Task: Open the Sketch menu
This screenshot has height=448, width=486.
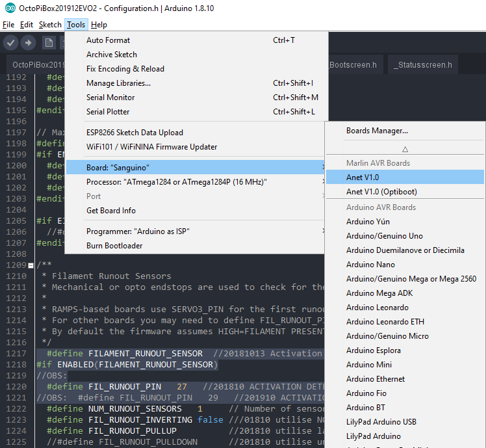Action: [50, 25]
